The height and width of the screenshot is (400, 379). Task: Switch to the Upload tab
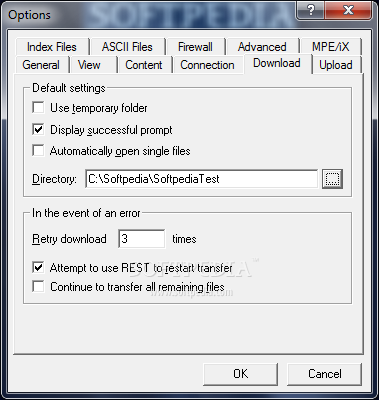336,65
